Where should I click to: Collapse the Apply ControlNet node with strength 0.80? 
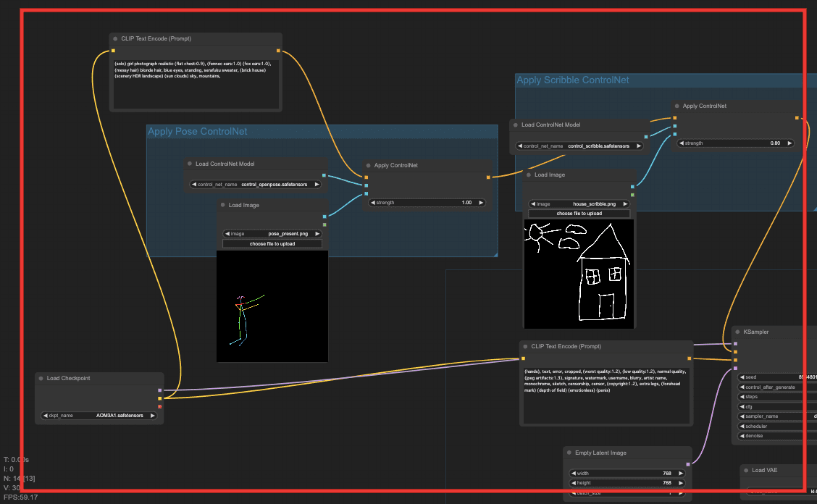point(676,106)
